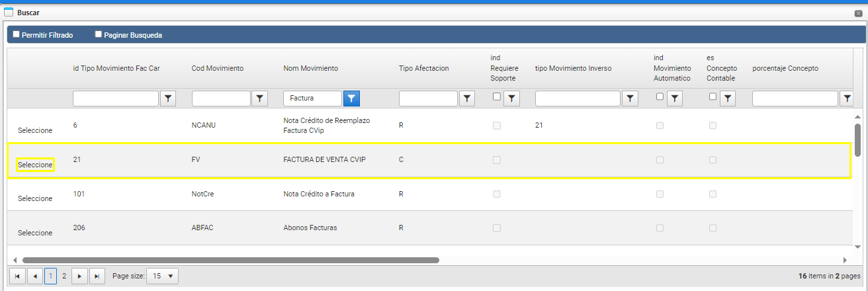
Task: Open filter menu for Tipo Afectacion column
Action: tap(468, 99)
